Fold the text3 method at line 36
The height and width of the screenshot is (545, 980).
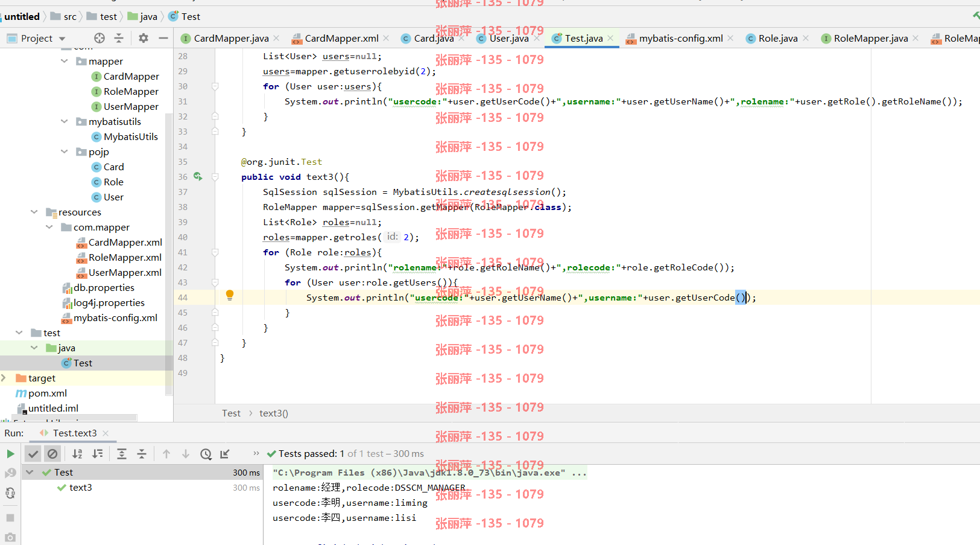pos(215,177)
